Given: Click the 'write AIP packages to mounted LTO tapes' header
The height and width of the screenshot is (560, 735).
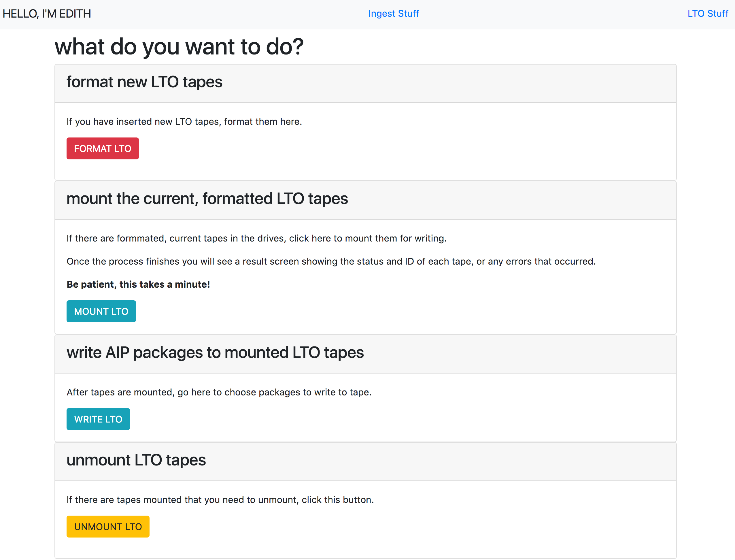Looking at the screenshot, I should (x=366, y=354).
